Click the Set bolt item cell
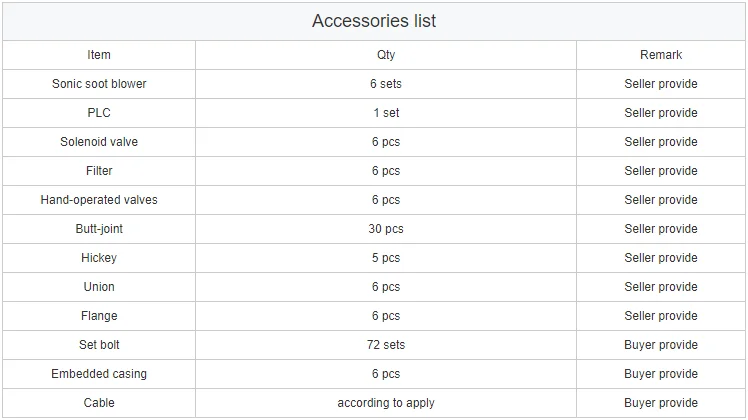Viewport: 748px width, 420px height. [99, 345]
